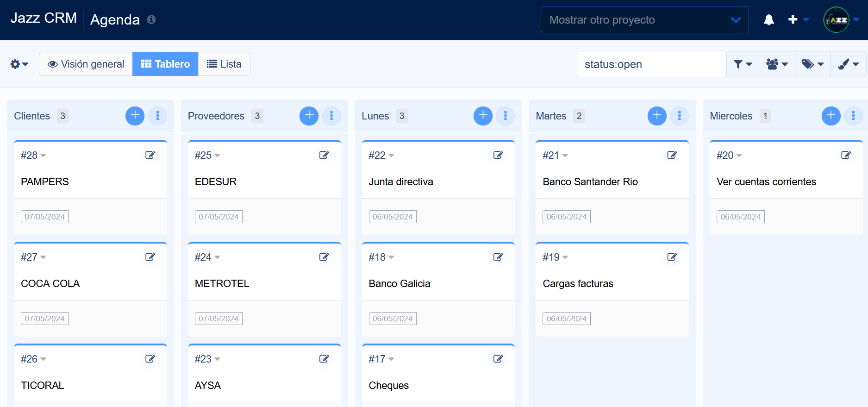This screenshot has height=407, width=868.
Task: Open Miercoles column options menu
Action: [x=854, y=115]
